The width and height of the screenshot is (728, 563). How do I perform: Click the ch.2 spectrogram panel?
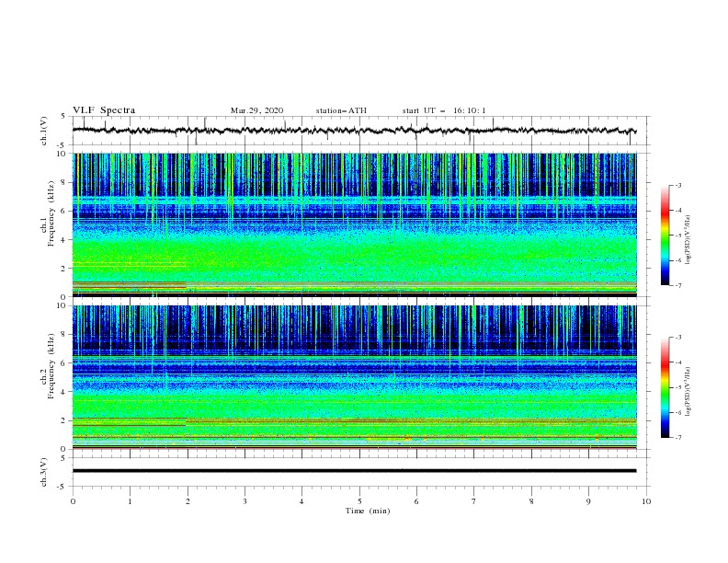point(354,377)
